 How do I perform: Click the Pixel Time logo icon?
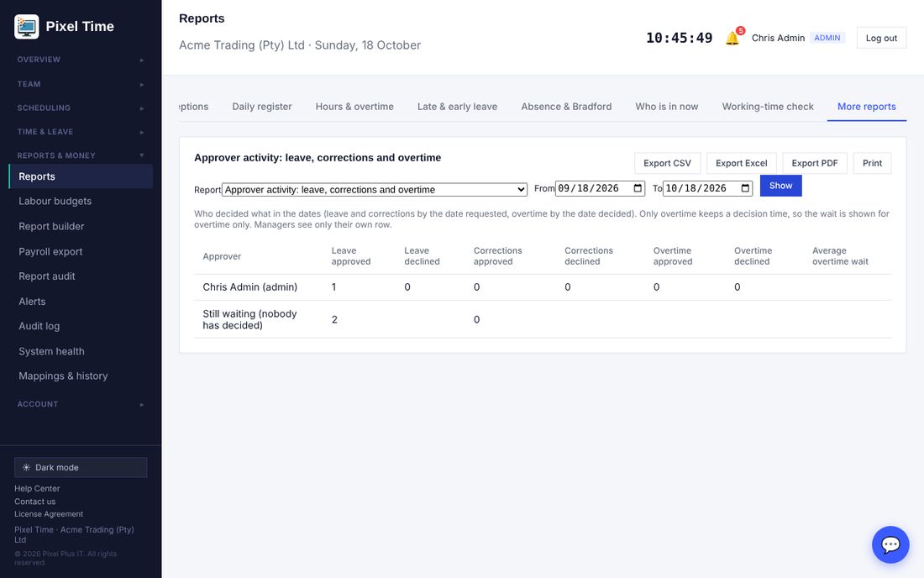click(x=27, y=27)
